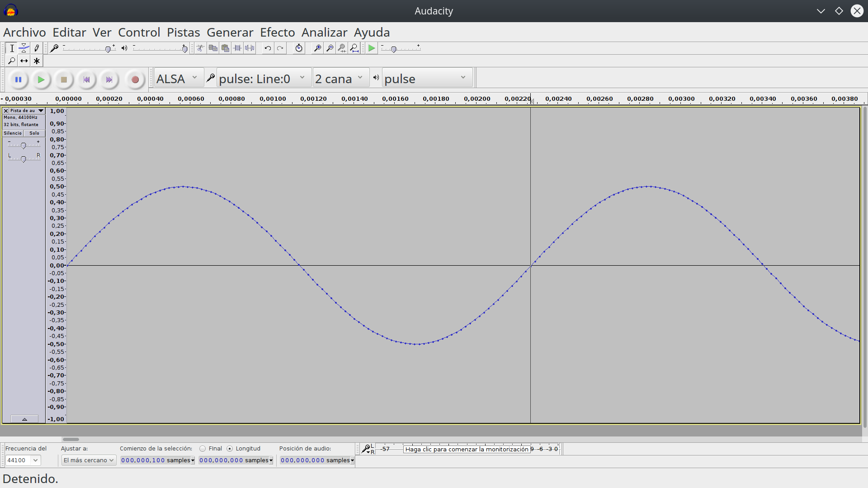Viewport: 868px width, 488px height.
Task: Open the 2 cana channels dropdown
Action: coord(340,79)
